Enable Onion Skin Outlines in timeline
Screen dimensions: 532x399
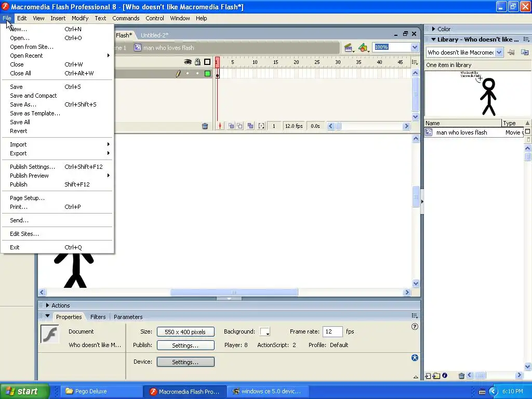[240, 126]
